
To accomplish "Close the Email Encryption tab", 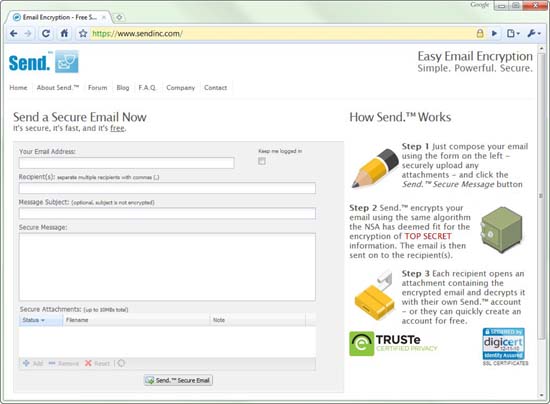I will point(104,17).
